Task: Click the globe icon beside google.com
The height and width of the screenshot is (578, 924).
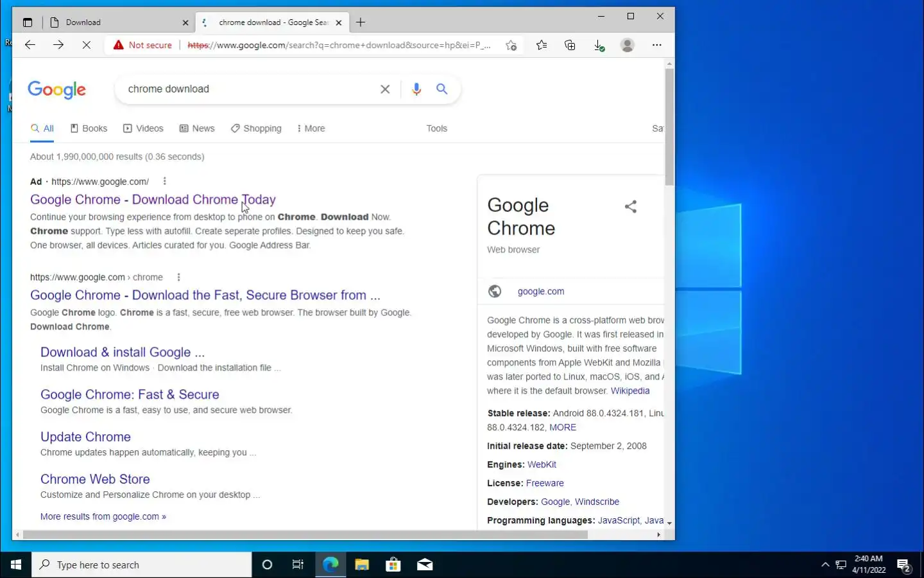Action: (x=495, y=291)
